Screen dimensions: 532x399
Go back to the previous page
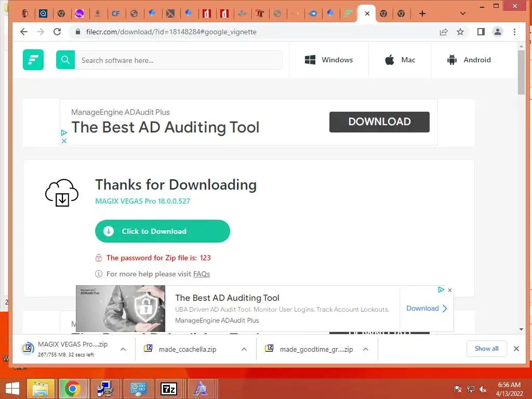24,32
